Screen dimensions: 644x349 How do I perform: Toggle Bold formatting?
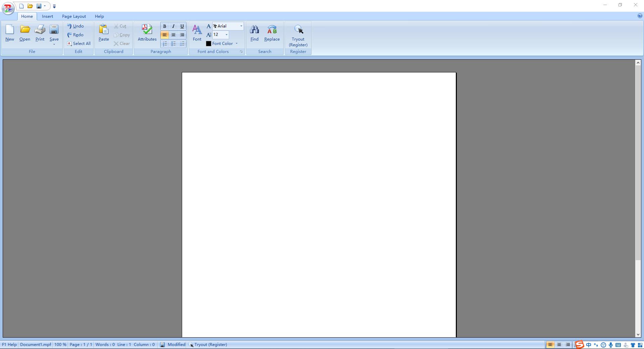click(x=165, y=26)
